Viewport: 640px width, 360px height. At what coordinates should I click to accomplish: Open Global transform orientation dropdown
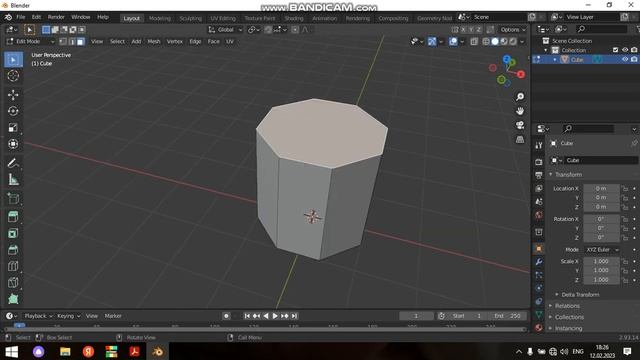coord(225,29)
